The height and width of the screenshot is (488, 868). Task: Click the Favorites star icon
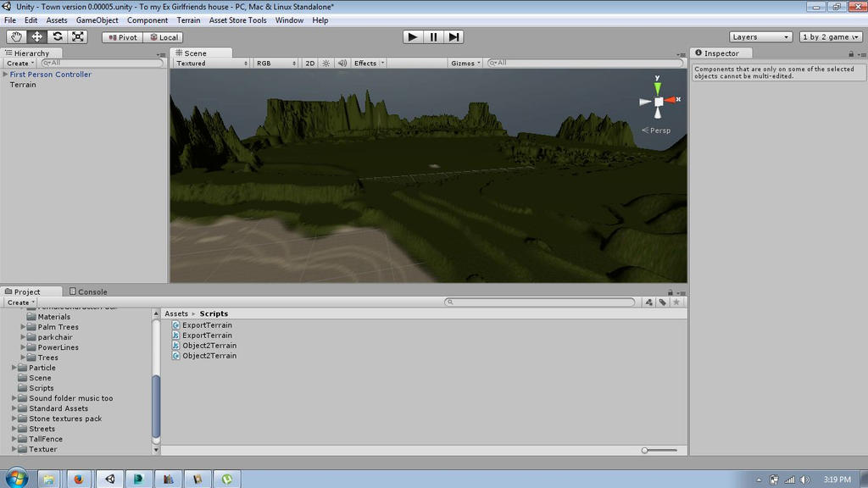676,302
